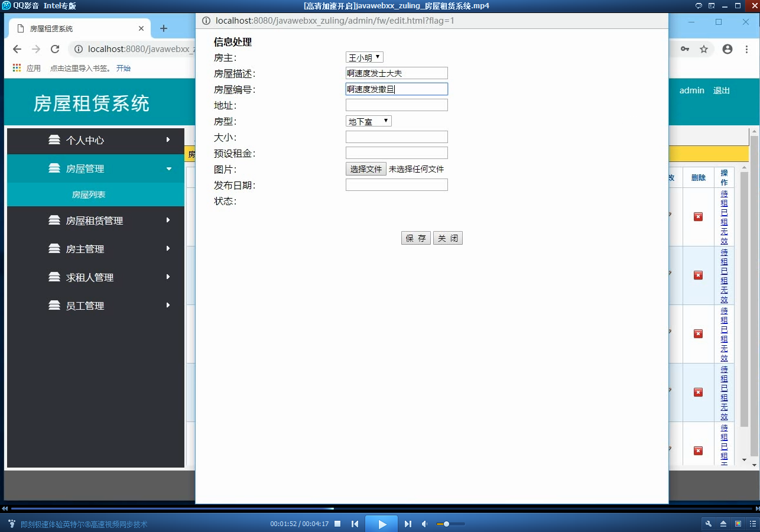
Task: Click the 应用 apps grid icon
Action: (17, 68)
